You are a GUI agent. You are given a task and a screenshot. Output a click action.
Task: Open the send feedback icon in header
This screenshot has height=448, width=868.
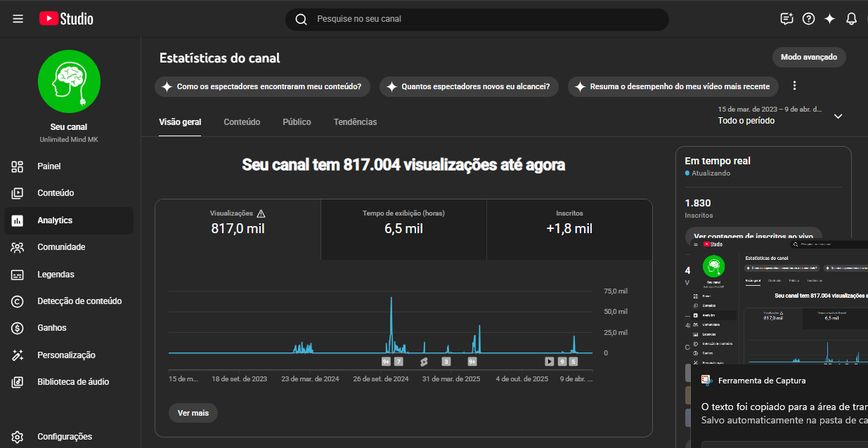786,19
